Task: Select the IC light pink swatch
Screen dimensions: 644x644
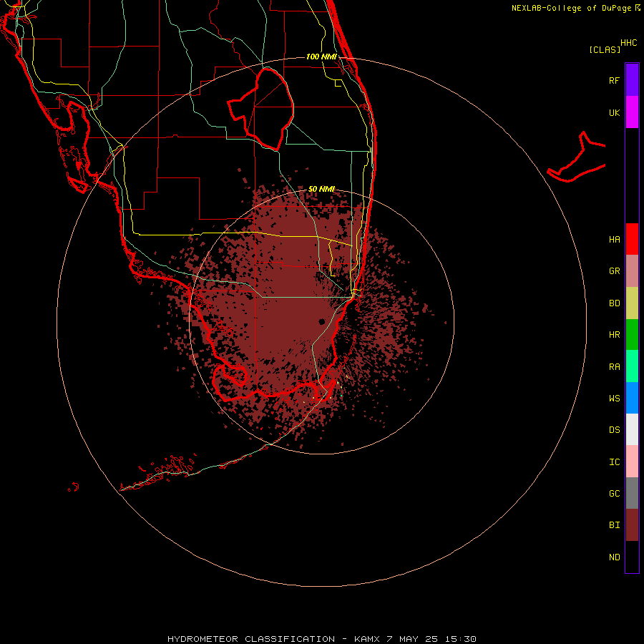Action: pos(632,462)
